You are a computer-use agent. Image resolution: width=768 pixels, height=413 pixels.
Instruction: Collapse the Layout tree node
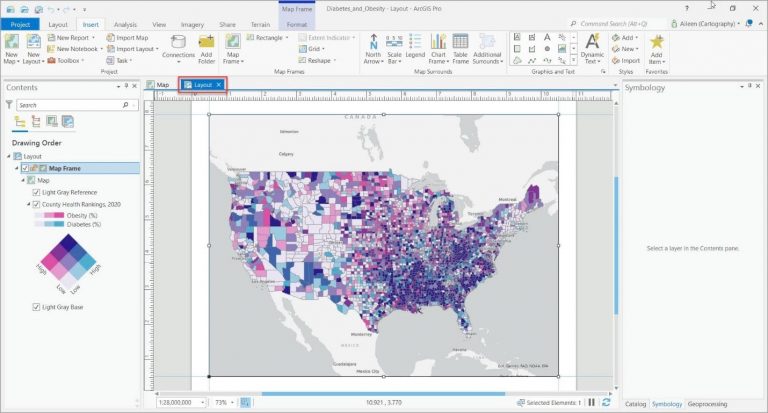click(x=8, y=156)
